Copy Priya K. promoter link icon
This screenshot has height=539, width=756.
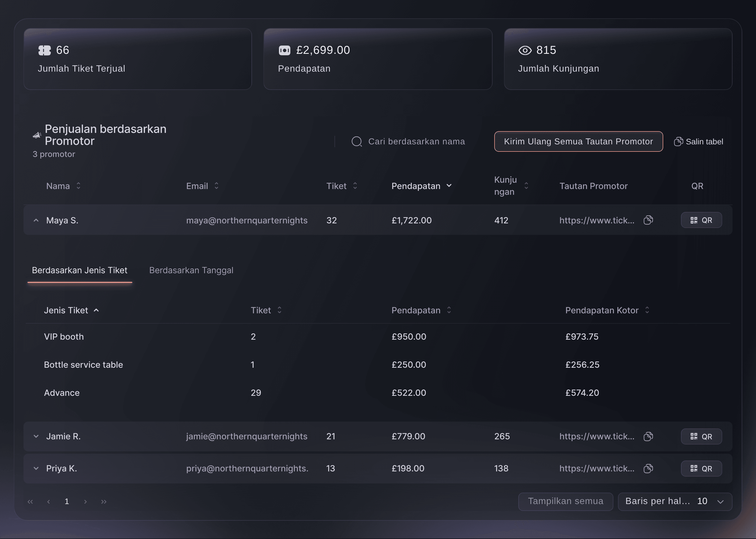coord(648,468)
